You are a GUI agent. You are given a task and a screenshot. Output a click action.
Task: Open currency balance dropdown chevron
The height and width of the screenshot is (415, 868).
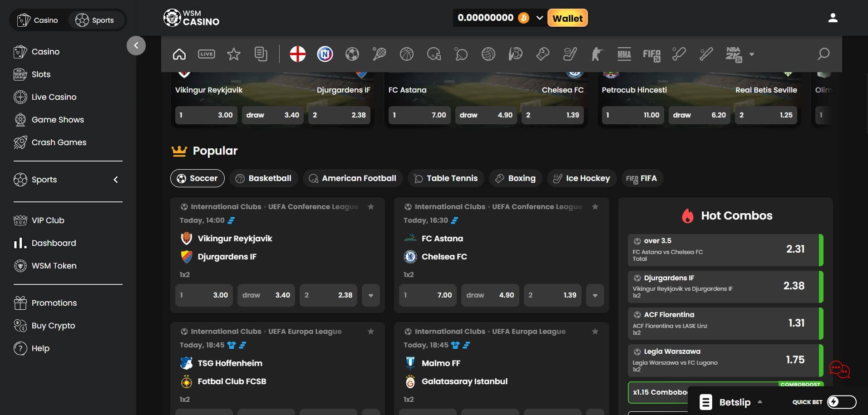[x=539, y=18]
